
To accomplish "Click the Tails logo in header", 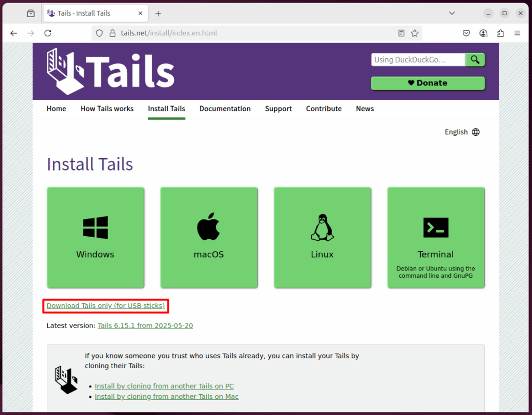I will click(110, 72).
